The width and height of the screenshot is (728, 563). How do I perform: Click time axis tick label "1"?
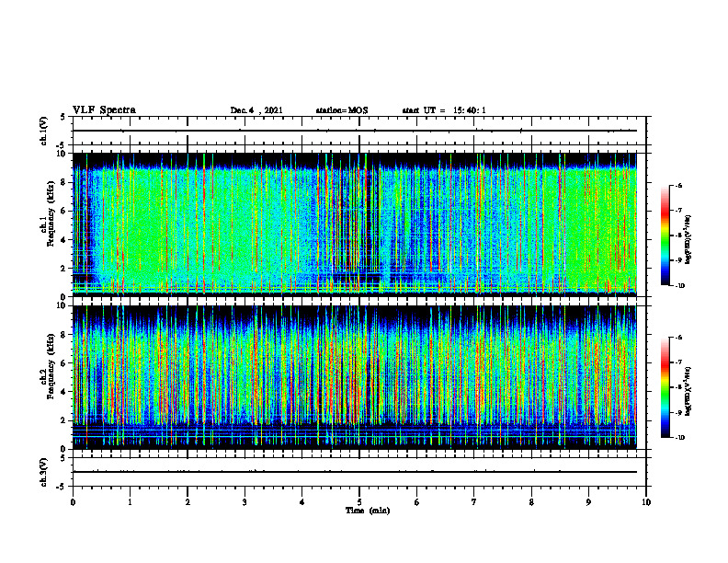130,502
